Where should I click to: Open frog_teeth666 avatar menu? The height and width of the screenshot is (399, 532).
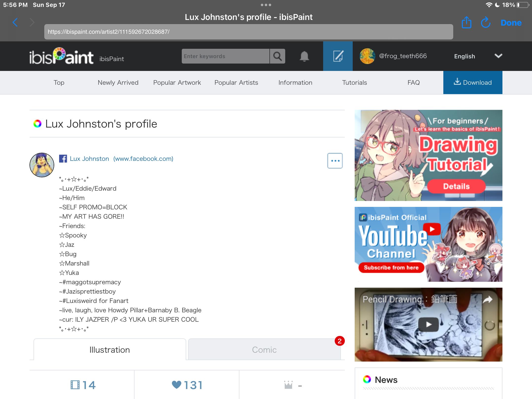pyautogui.click(x=367, y=56)
